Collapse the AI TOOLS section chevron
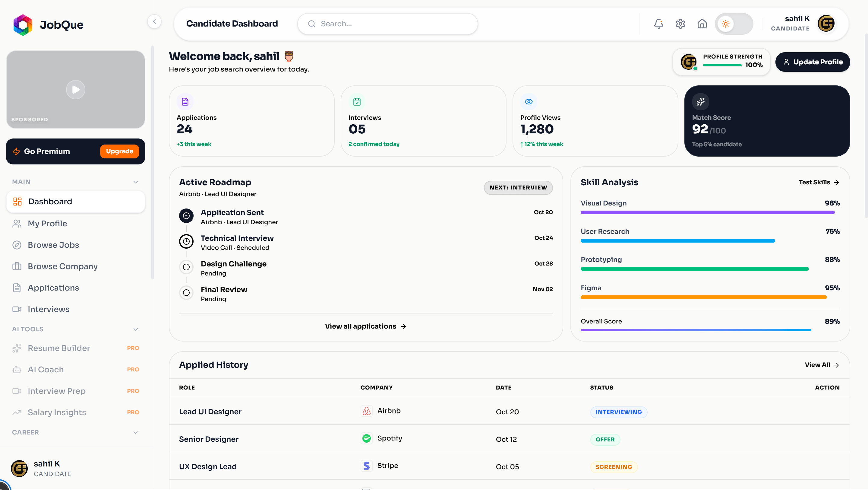Image resolution: width=868 pixels, height=490 pixels. pos(136,329)
